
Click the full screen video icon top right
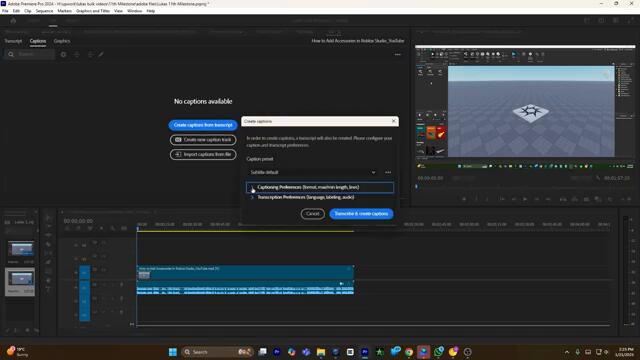coord(630,20)
